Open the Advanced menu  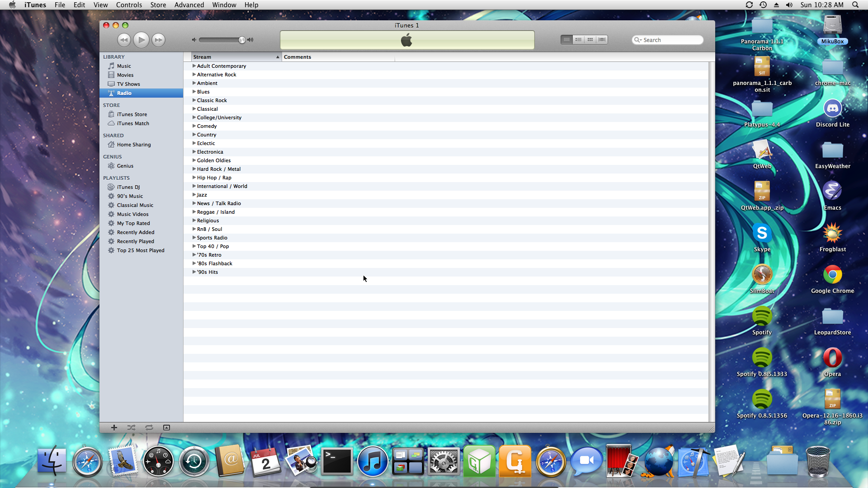tap(189, 5)
